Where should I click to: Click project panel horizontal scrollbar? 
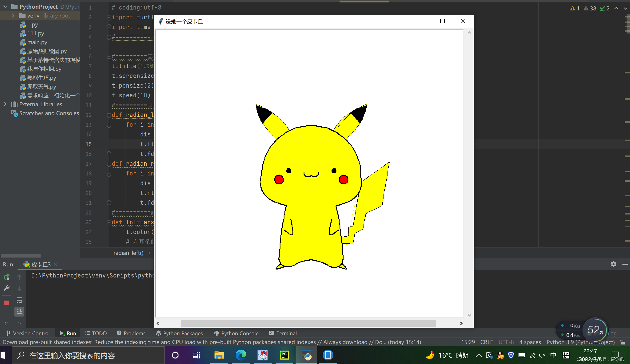[21, 256]
